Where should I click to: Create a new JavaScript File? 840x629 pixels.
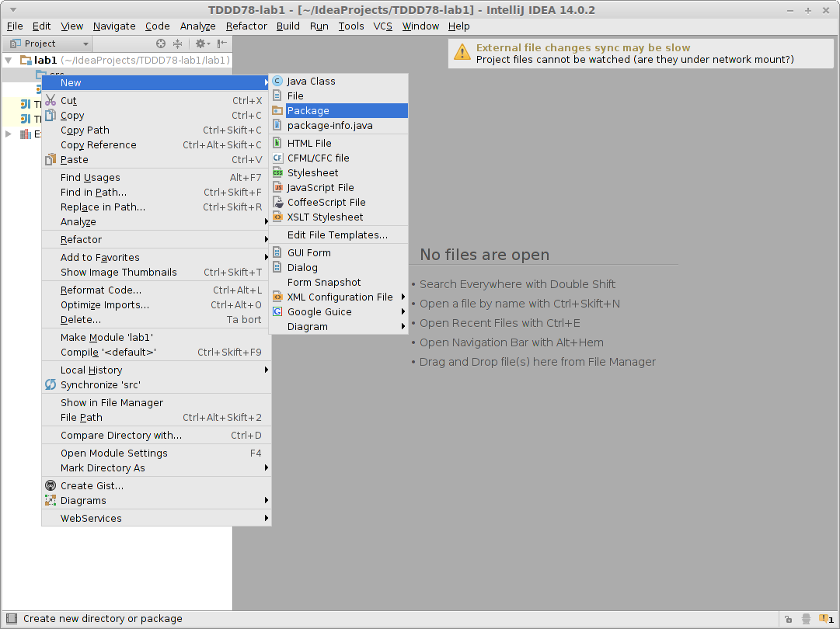339,187
